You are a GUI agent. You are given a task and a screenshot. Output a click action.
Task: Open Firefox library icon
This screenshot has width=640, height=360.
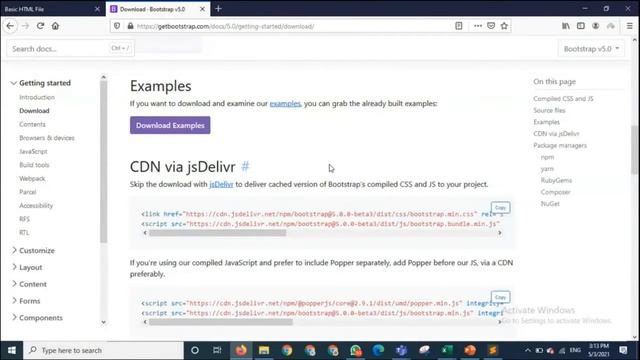pyautogui.click(x=566, y=26)
